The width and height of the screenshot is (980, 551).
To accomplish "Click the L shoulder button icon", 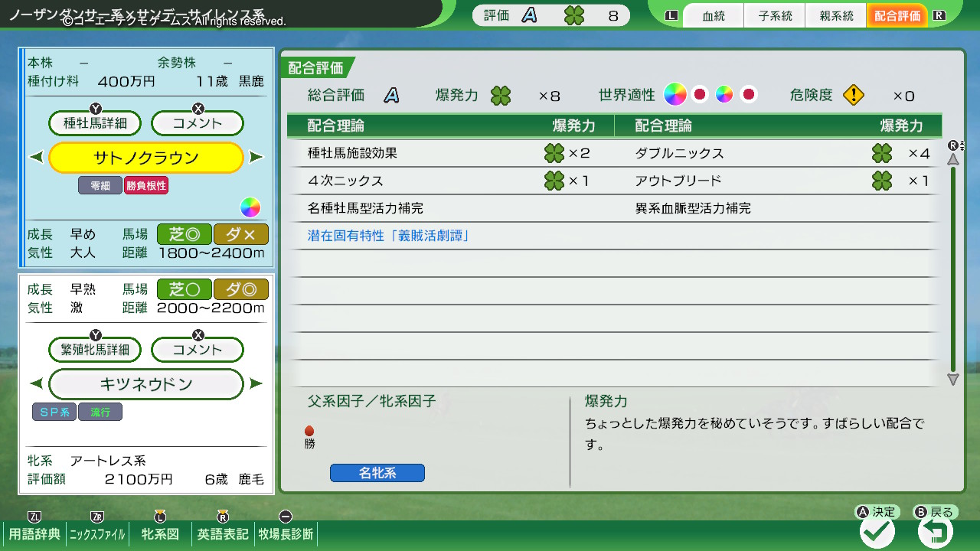I will [x=672, y=15].
